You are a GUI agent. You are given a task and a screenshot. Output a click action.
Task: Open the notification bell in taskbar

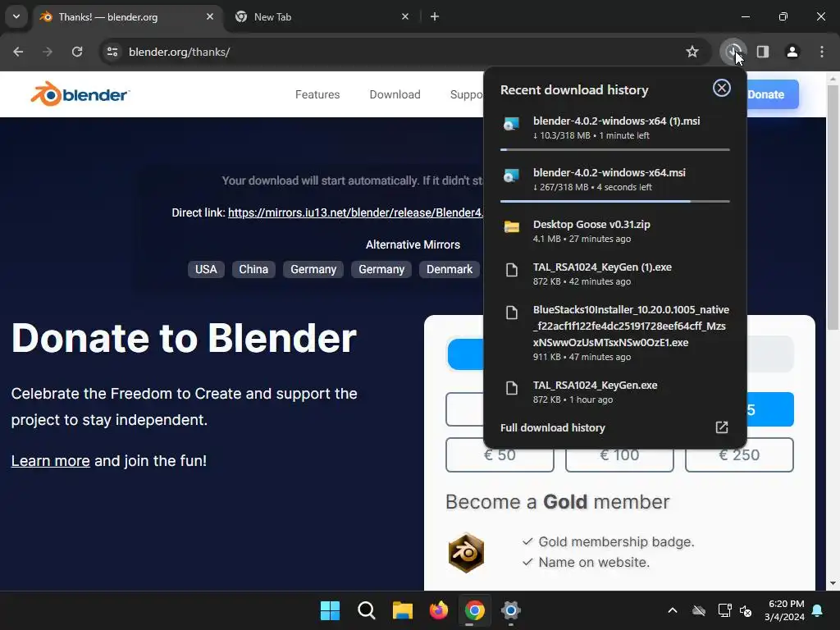pos(818,610)
